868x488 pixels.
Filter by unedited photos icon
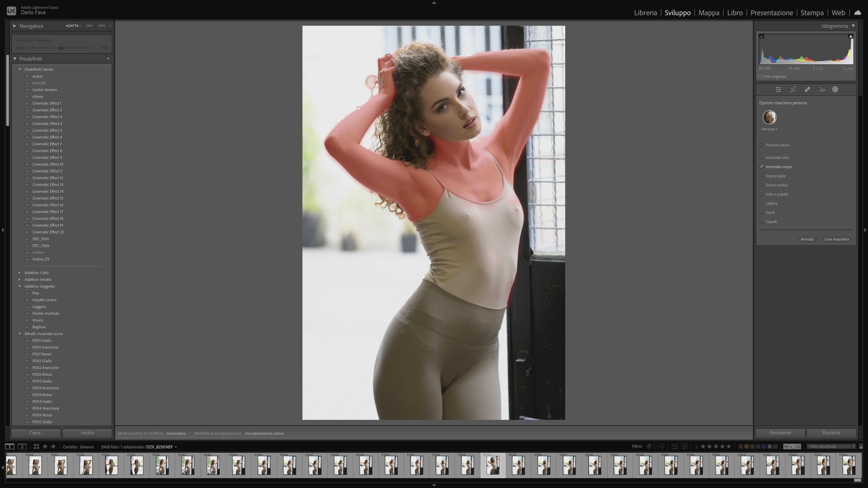point(684,447)
